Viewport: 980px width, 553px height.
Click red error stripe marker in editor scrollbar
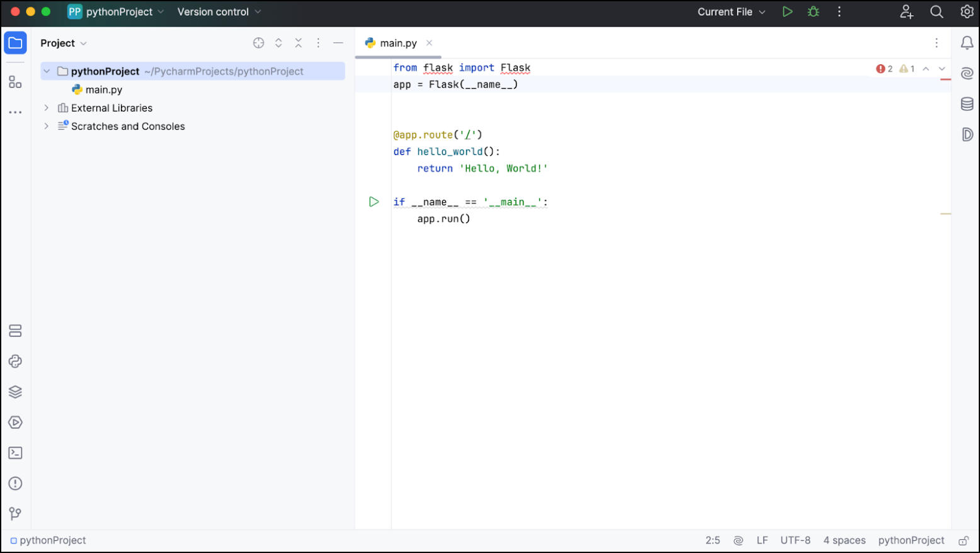point(945,79)
